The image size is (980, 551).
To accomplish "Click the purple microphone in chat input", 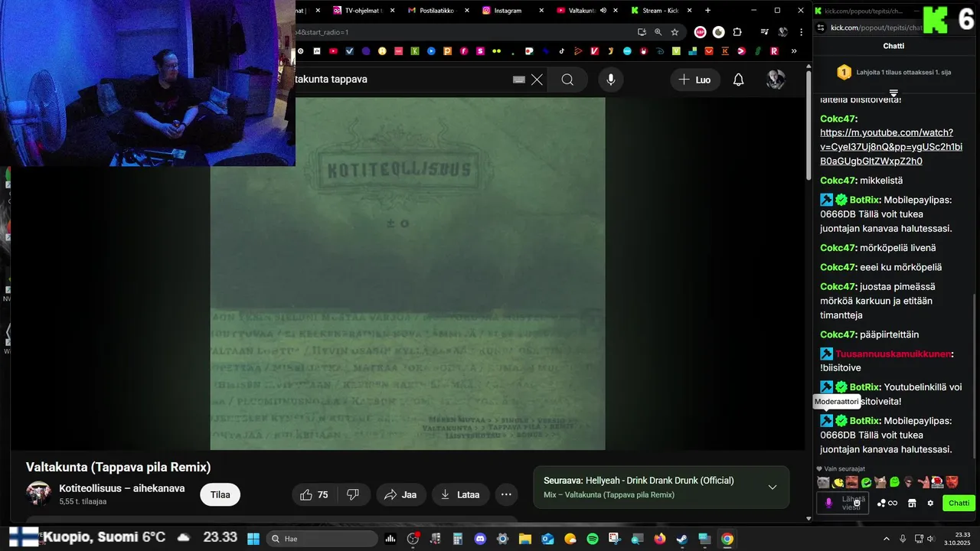I will tap(828, 503).
